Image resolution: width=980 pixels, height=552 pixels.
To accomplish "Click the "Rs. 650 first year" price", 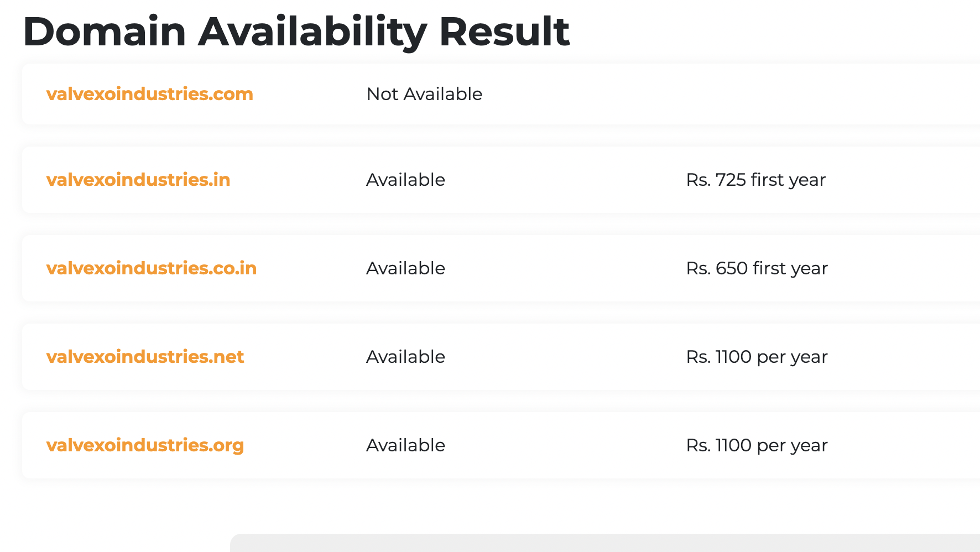I will (x=757, y=268).
